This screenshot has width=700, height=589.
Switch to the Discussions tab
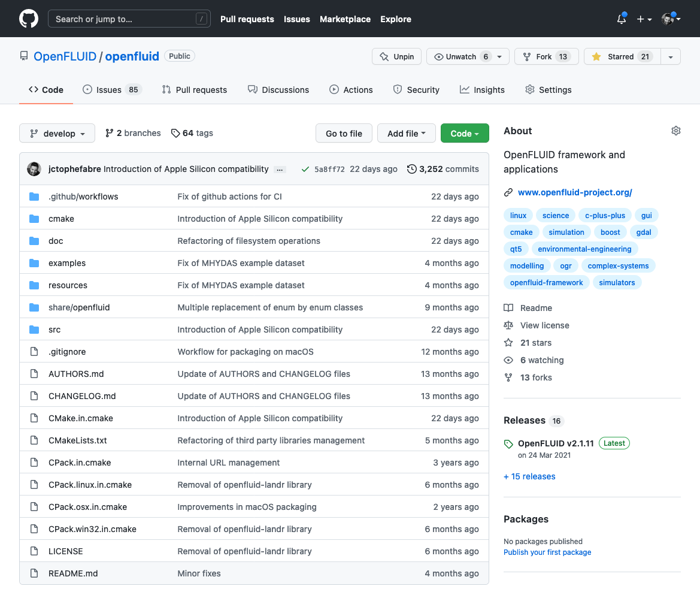pyautogui.click(x=278, y=89)
